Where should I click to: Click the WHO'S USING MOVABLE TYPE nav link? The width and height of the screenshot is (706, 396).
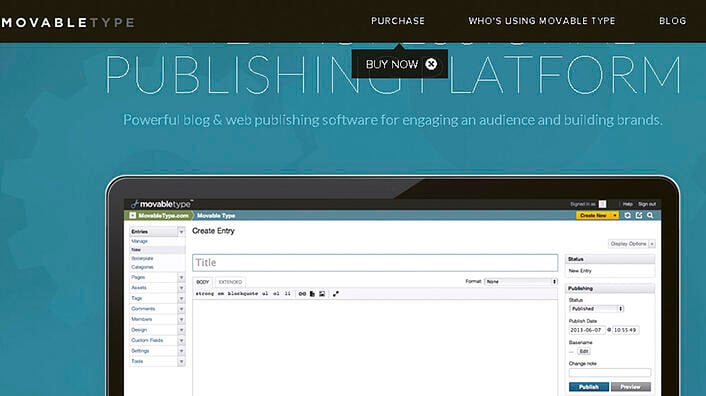[542, 21]
